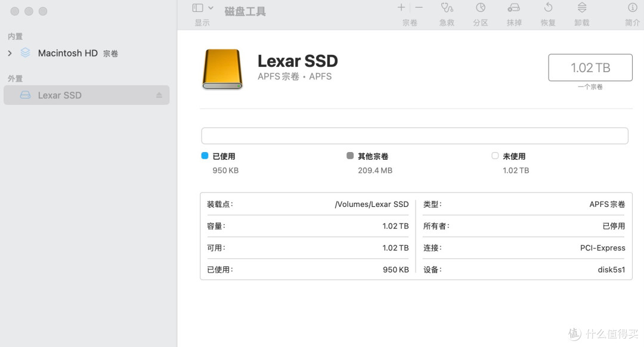This screenshot has height=347, width=644.
Task: Click the disk usage bar
Action: 414,136
